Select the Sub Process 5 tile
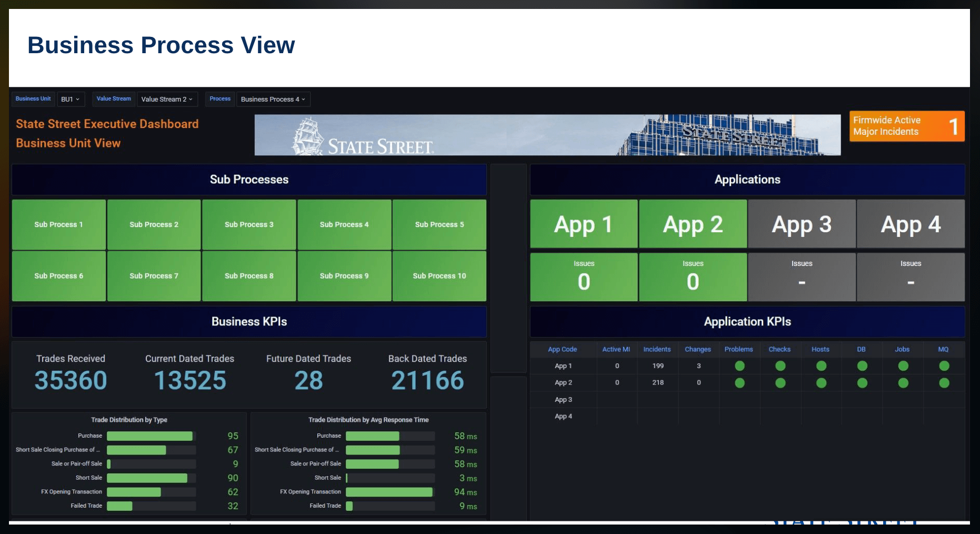Screen dimensions: 980x534 [439, 224]
